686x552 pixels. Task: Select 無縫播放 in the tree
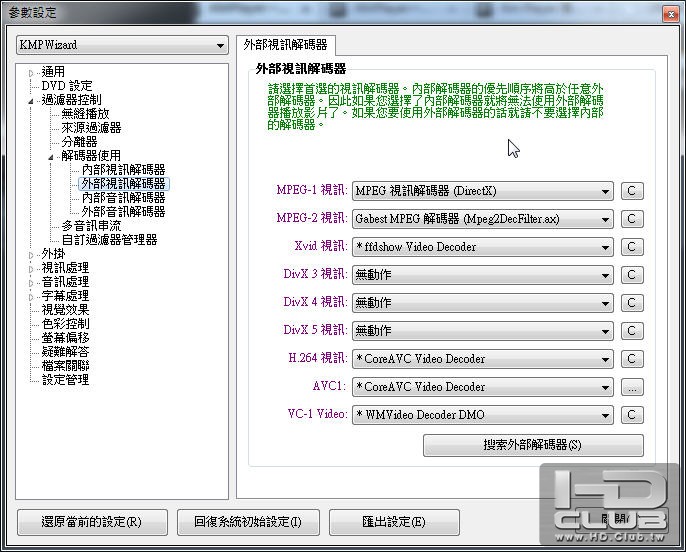tap(85, 114)
